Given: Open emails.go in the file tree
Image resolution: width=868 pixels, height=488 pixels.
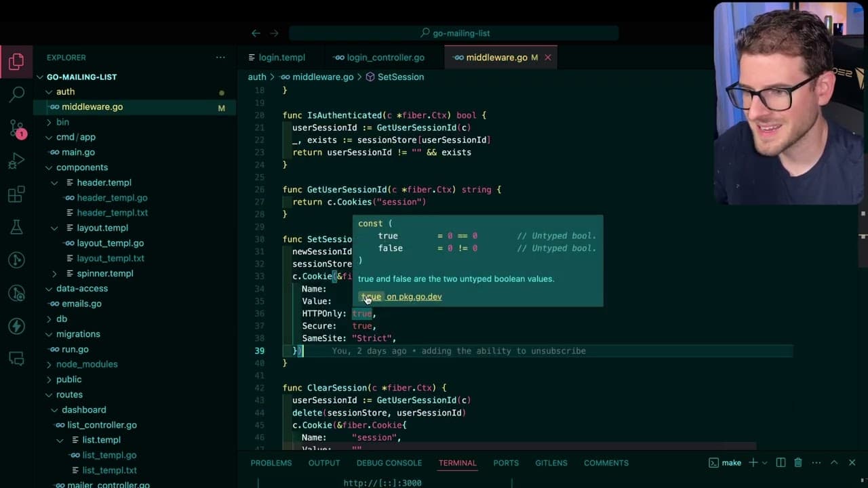Looking at the screenshot, I should click(x=81, y=304).
